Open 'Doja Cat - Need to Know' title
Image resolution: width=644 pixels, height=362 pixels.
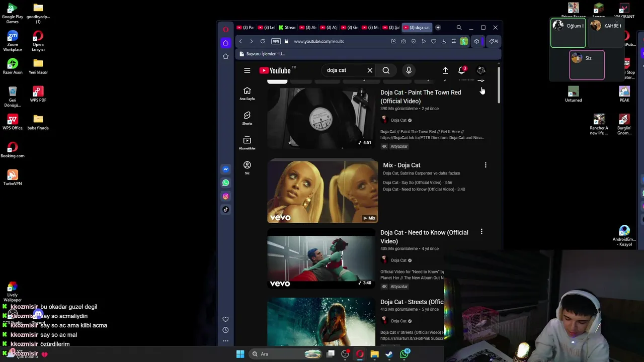coord(424,237)
